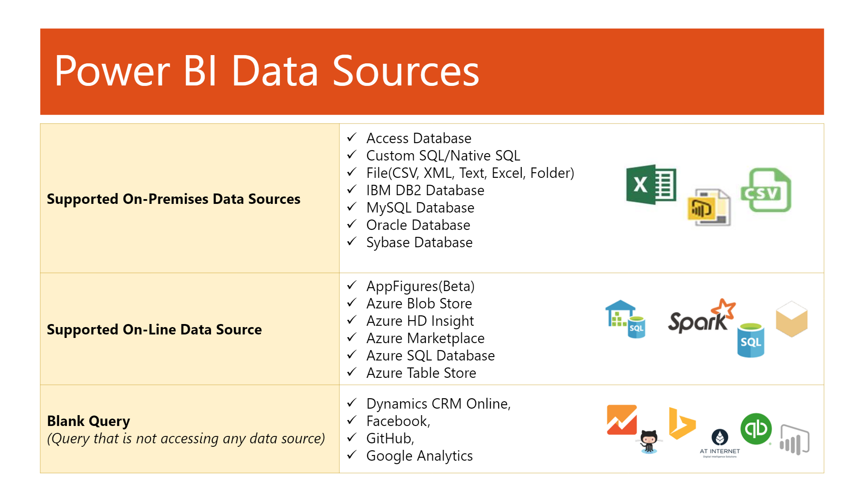Select the CSV file icon
This screenshot has height=488, width=868.
pos(766,190)
